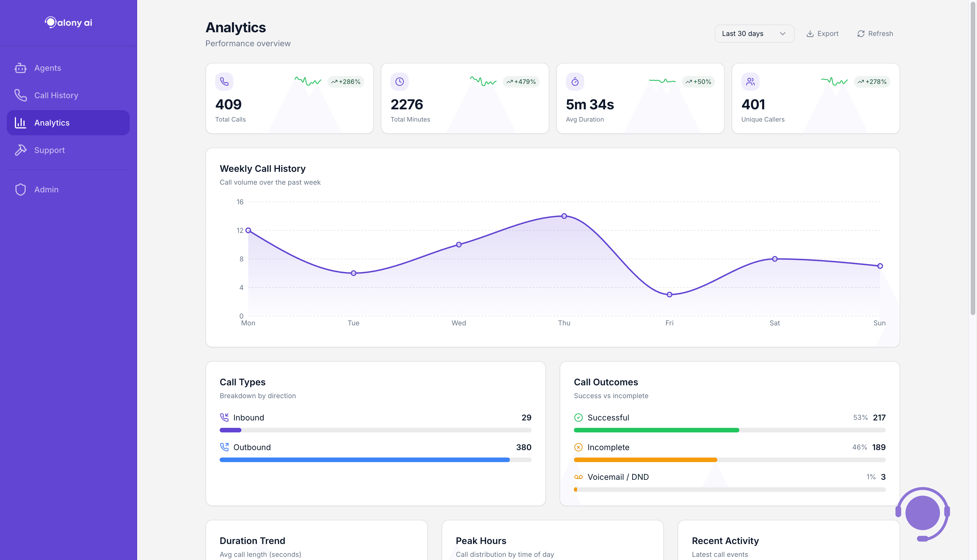Click the Incomplete orange progress bar
The height and width of the screenshot is (560, 977).
(646, 459)
